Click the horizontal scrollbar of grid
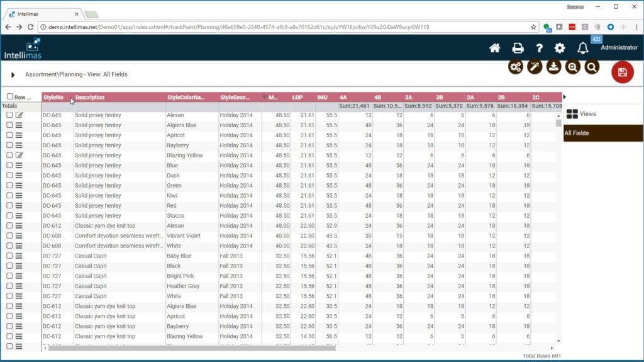Screen dimensions: 644x362 (192, 348)
